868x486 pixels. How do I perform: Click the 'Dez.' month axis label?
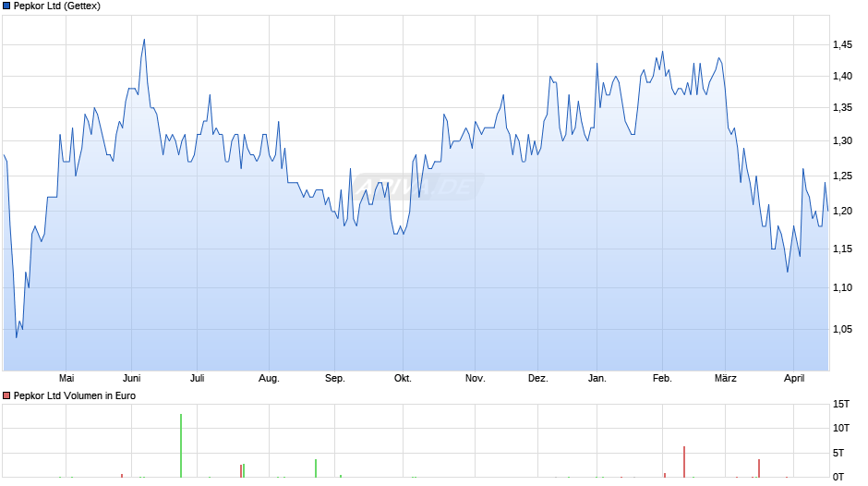[538, 378]
